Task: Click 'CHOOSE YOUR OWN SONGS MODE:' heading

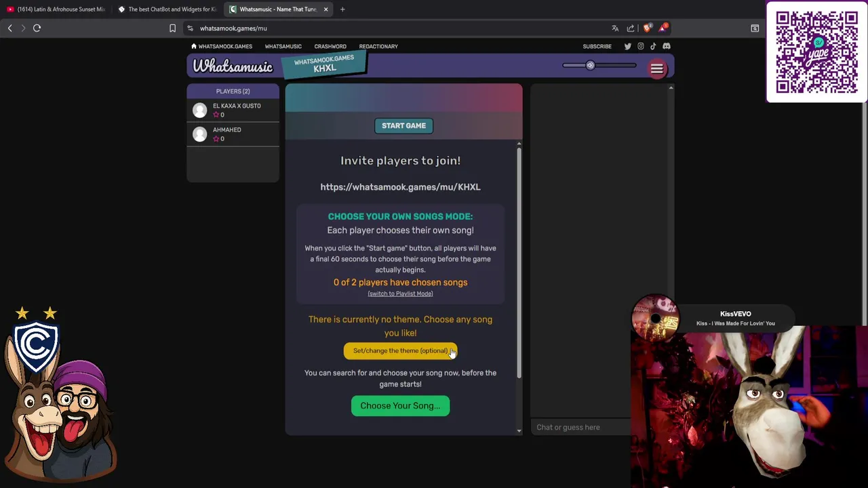Action: 400,216
